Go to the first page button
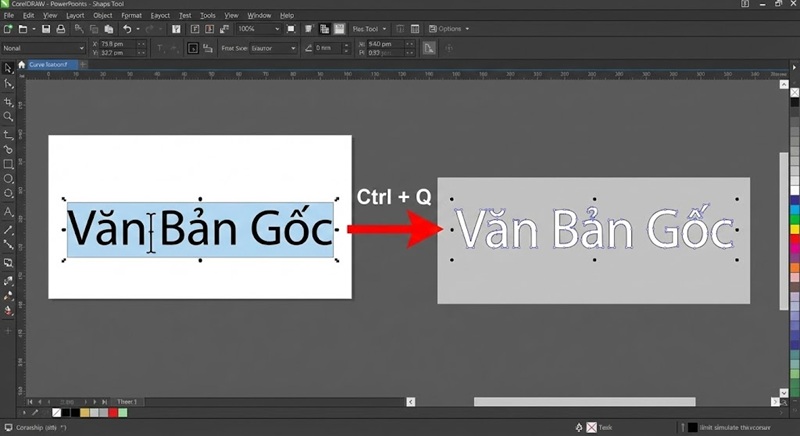800x436 pixels. pyautogui.click(x=30, y=402)
